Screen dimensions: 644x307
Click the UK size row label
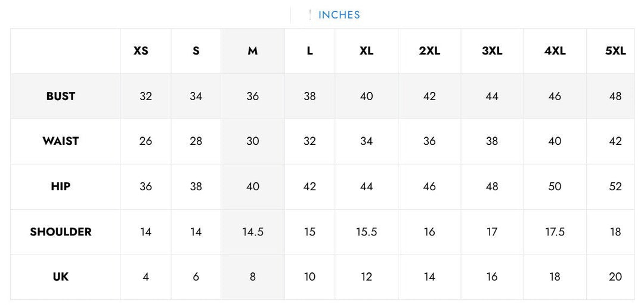tap(61, 277)
